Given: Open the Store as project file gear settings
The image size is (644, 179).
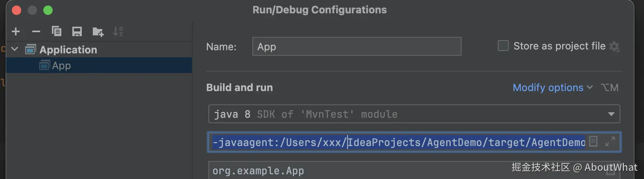Looking at the screenshot, I should 614,47.
